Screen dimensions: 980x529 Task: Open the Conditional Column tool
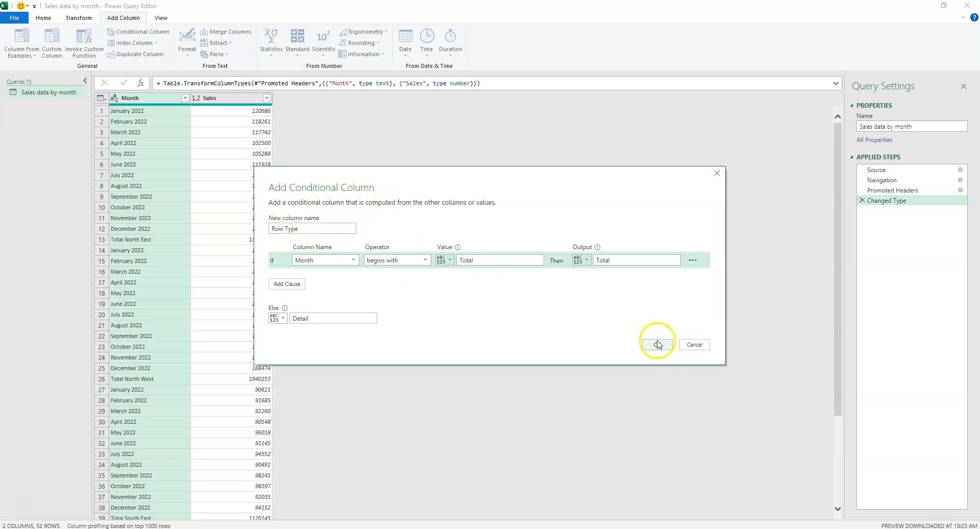tap(139, 31)
